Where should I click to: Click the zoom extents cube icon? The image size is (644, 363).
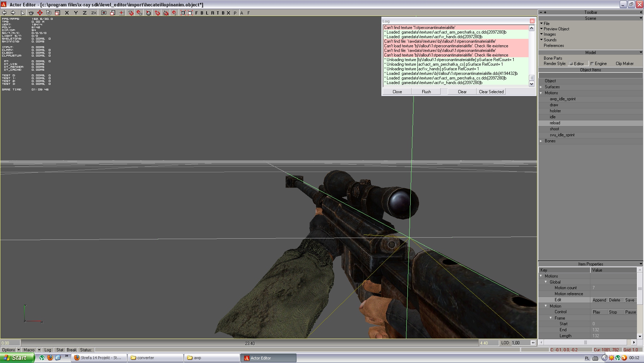point(183,13)
